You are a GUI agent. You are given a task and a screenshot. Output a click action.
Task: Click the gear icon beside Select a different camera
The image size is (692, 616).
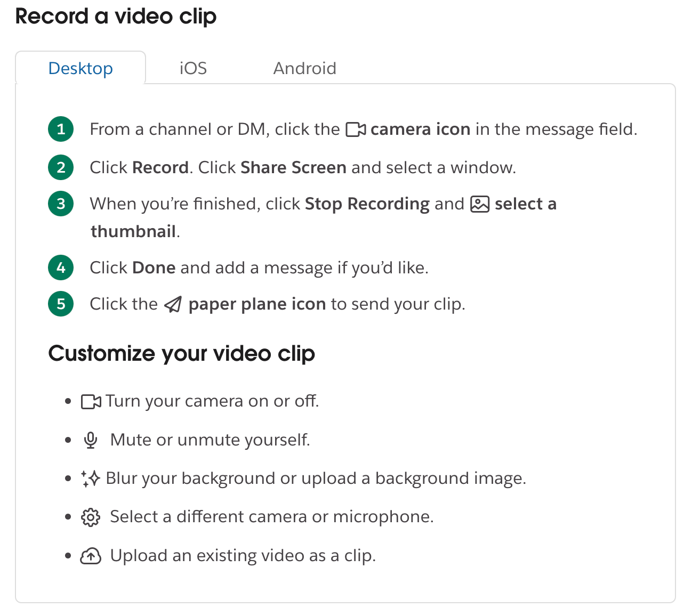(x=91, y=517)
